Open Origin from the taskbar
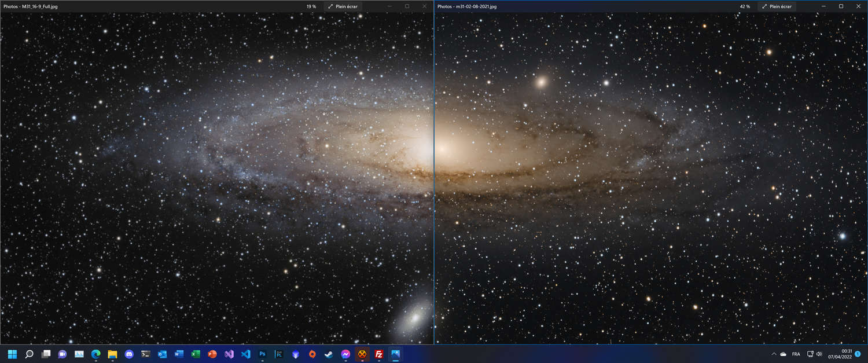Image resolution: width=868 pixels, height=363 pixels. pos(312,354)
